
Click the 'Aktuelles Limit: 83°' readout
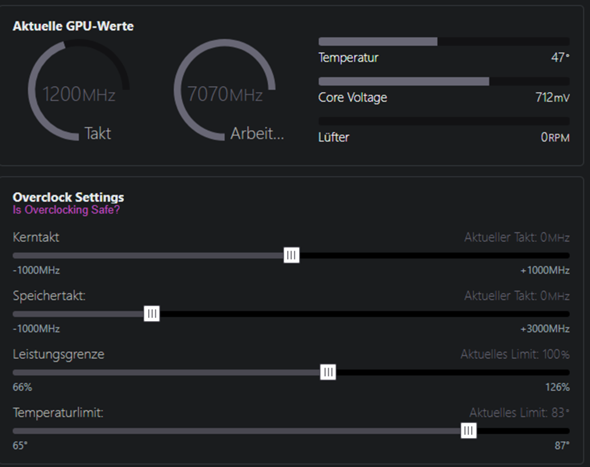pyautogui.click(x=519, y=412)
